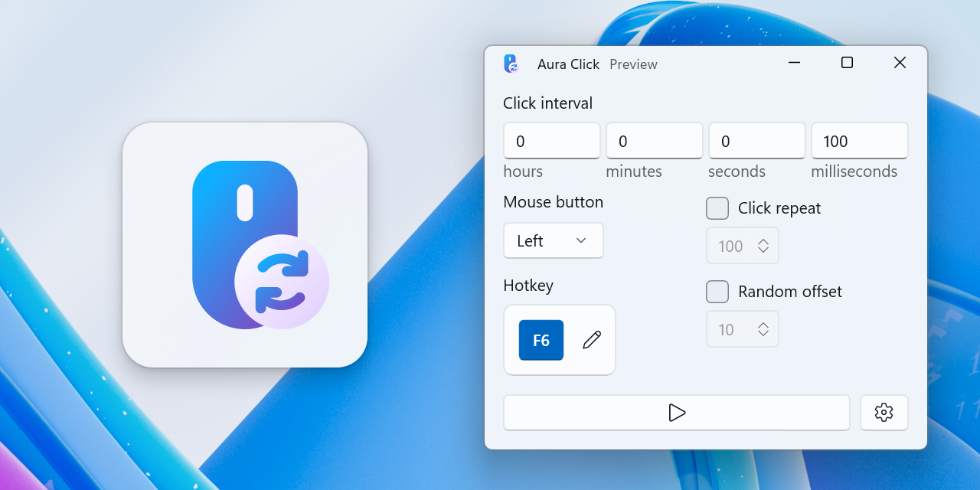Click the F6 hotkey badge

pos(541,340)
